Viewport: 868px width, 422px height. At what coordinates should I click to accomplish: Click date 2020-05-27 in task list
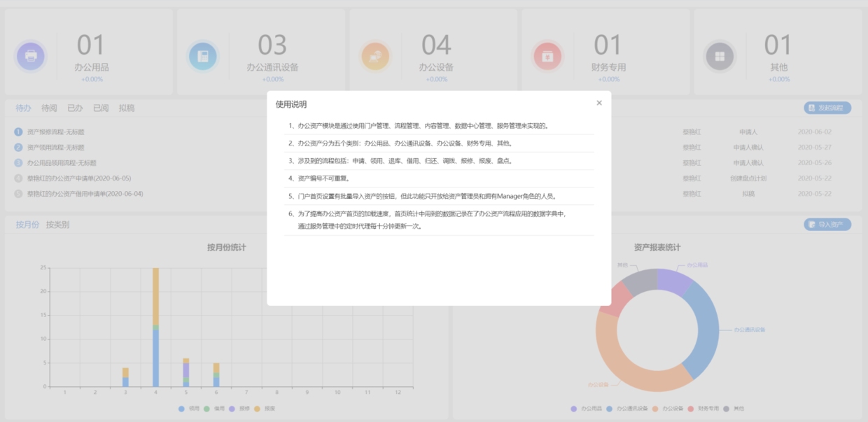pyautogui.click(x=815, y=147)
